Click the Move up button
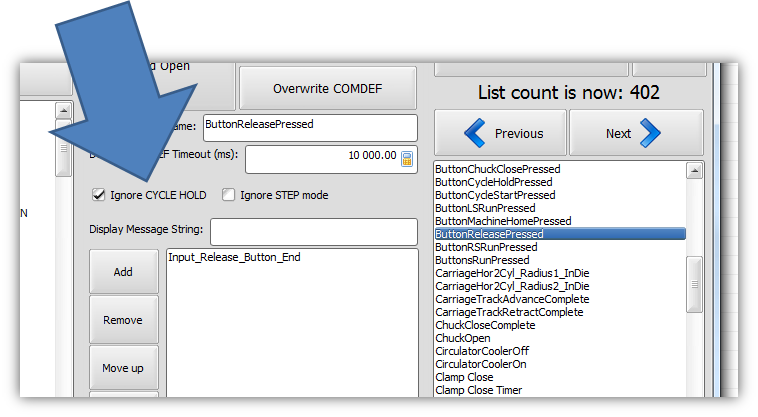Viewport: 758px width, 417px height. click(x=122, y=368)
